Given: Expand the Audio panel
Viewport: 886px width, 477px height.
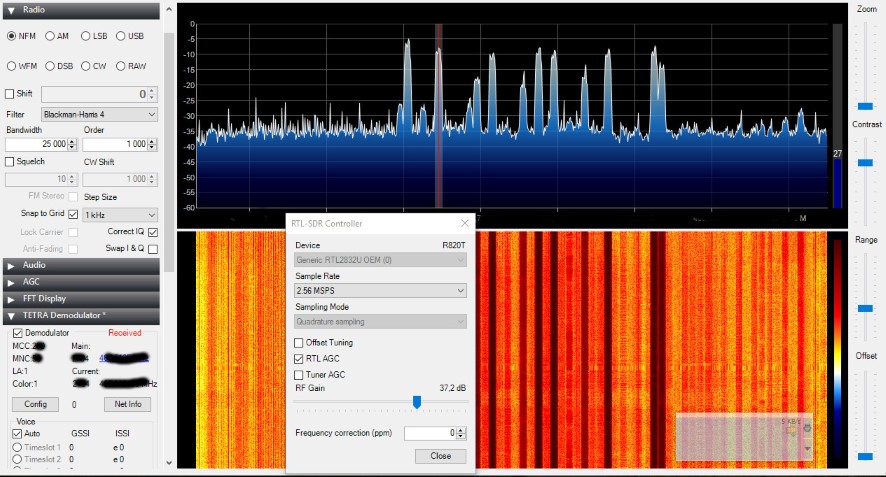Looking at the screenshot, I should point(10,265).
